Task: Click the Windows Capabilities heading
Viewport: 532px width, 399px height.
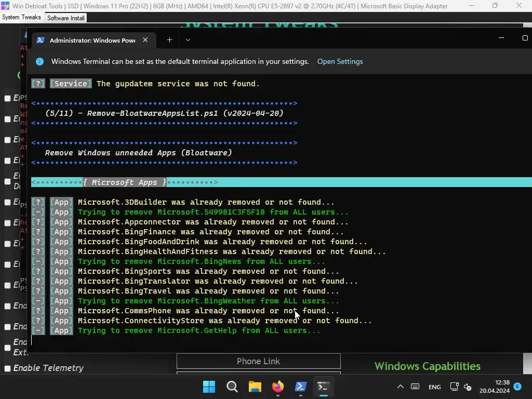Action: 428,366
